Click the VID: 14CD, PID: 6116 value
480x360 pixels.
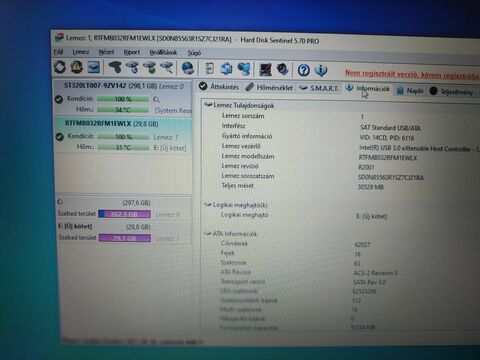pyautogui.click(x=387, y=138)
